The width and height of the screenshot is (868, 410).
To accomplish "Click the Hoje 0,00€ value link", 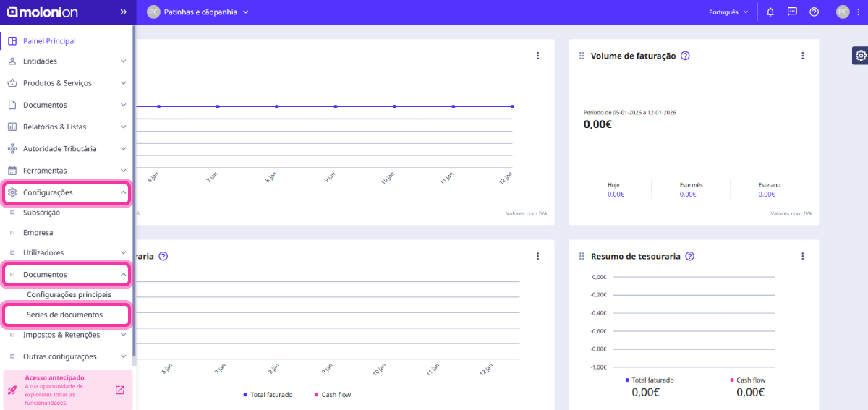I will click(616, 194).
